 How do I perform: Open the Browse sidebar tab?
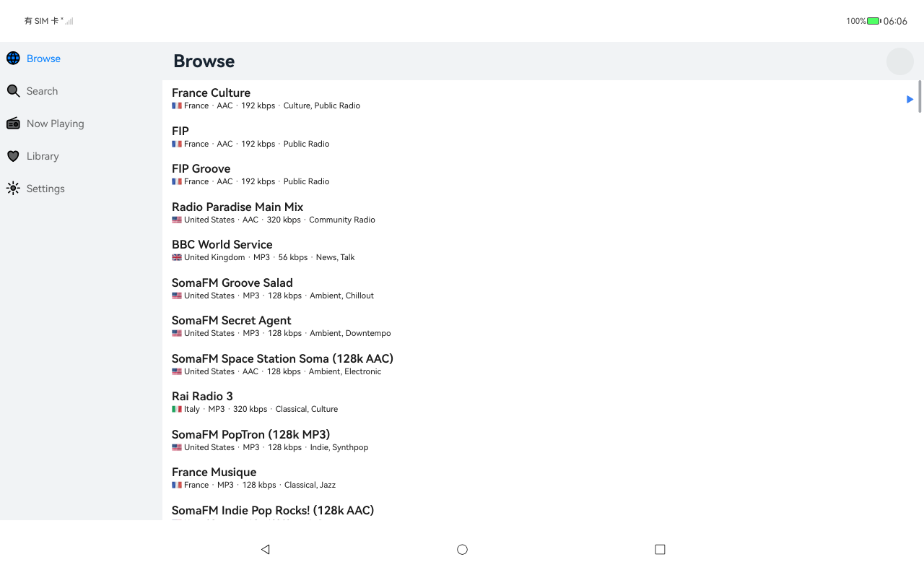[x=81, y=59]
